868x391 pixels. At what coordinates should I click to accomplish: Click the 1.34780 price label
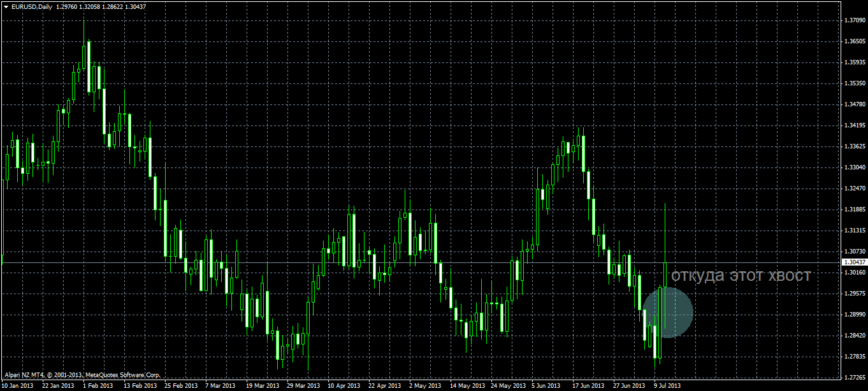tap(854, 104)
